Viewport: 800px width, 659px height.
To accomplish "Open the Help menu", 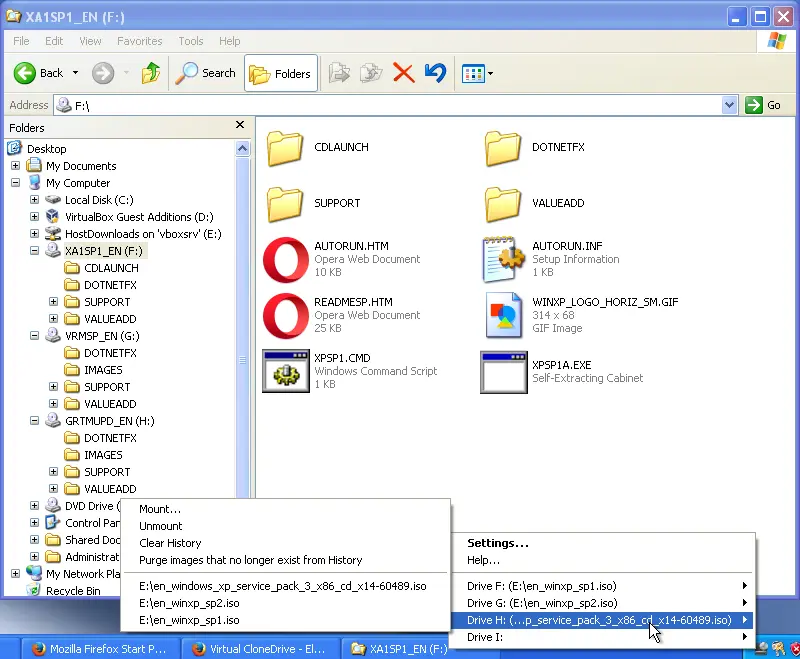I will point(229,41).
